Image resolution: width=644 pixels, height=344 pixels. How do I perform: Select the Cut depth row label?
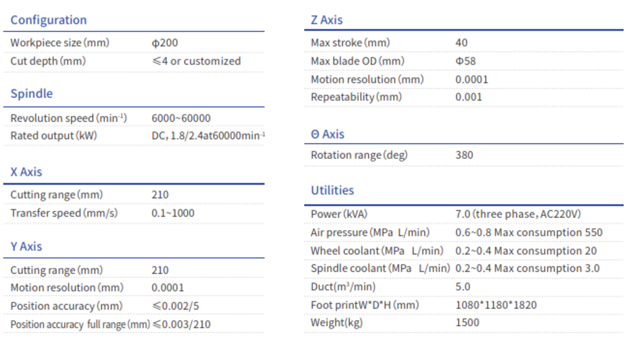pos(48,61)
